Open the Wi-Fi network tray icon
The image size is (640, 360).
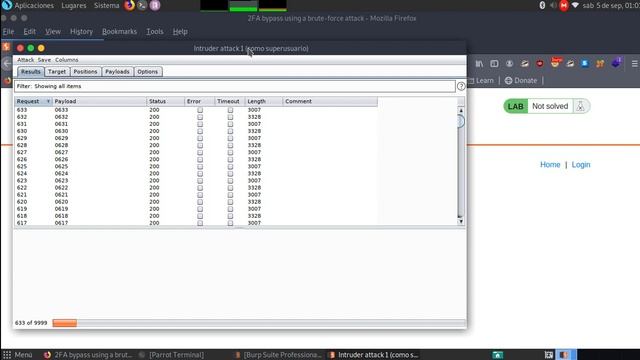pyautogui.click(x=575, y=5)
